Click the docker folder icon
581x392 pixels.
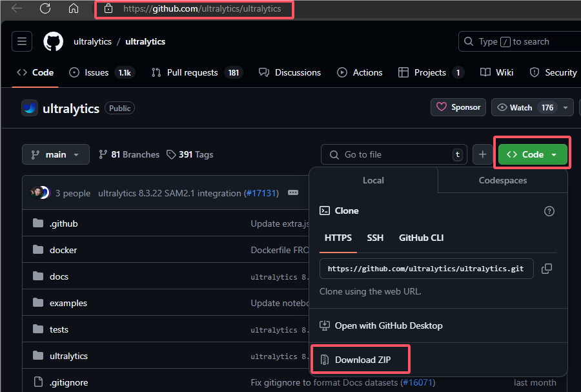click(x=38, y=250)
